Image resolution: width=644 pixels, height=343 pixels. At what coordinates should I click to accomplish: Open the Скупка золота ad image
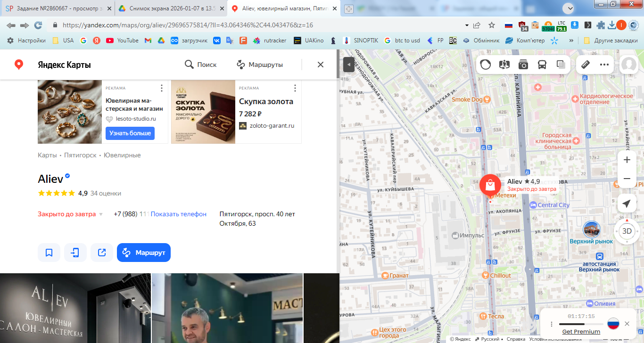(x=203, y=112)
